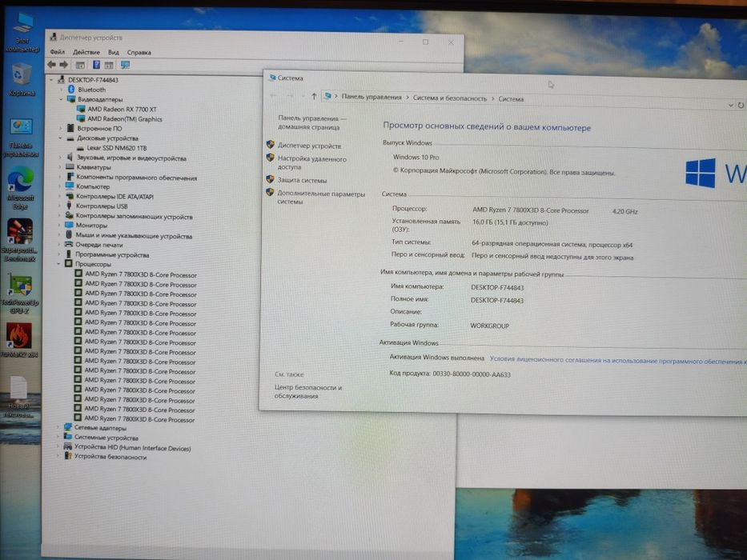Launch the Superposition Benchmark desktop shortcut
The height and width of the screenshot is (560, 747).
pos(19,240)
